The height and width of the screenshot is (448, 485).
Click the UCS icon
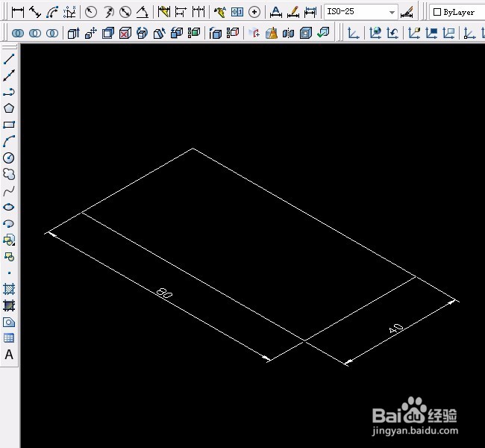353,33
